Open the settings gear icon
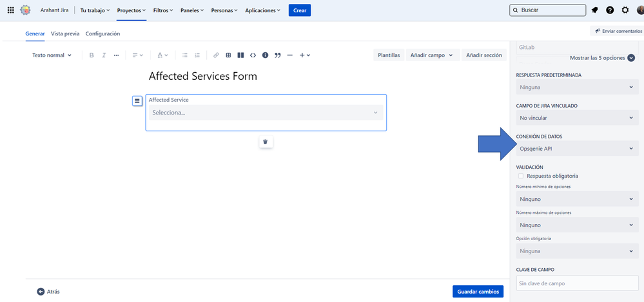 click(x=625, y=10)
